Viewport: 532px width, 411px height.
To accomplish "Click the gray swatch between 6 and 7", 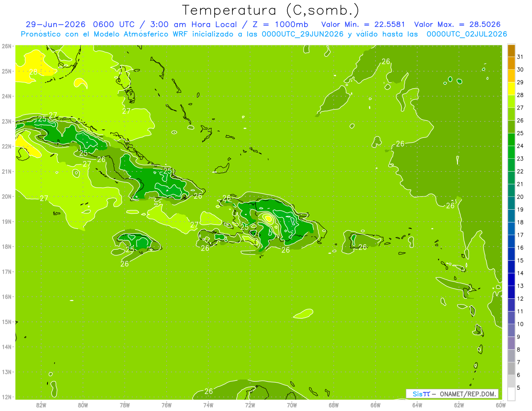I will click(511, 368).
